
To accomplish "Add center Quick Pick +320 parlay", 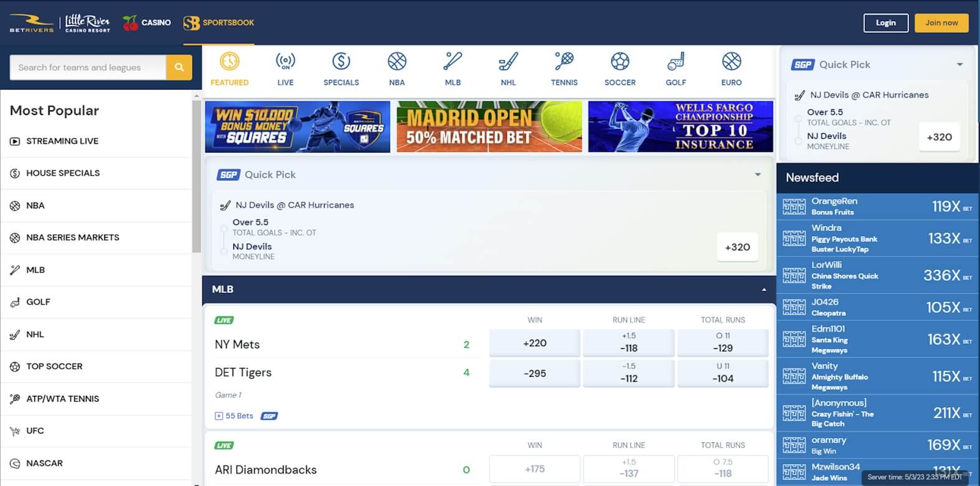I will click(x=737, y=247).
